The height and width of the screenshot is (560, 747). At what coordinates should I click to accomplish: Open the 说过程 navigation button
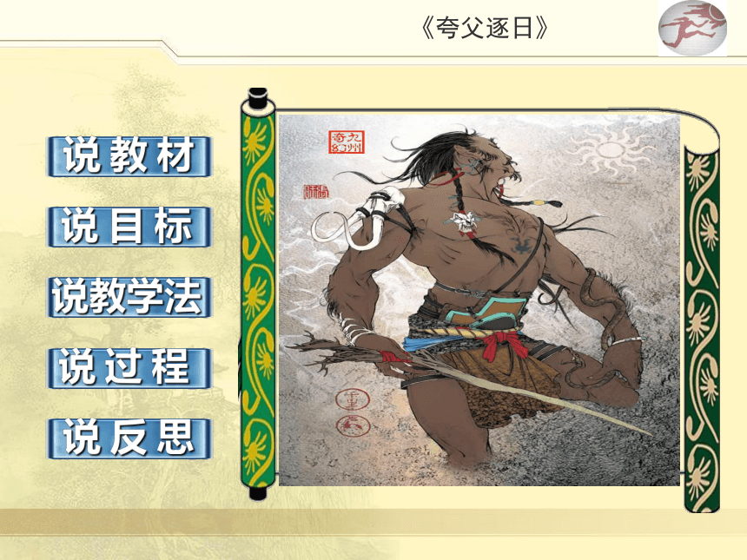click(129, 367)
